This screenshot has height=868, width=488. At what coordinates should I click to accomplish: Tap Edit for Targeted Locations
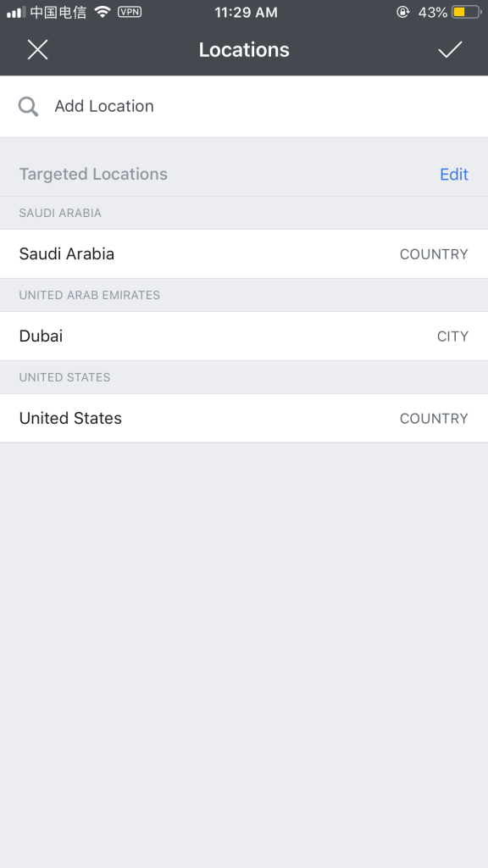(454, 175)
